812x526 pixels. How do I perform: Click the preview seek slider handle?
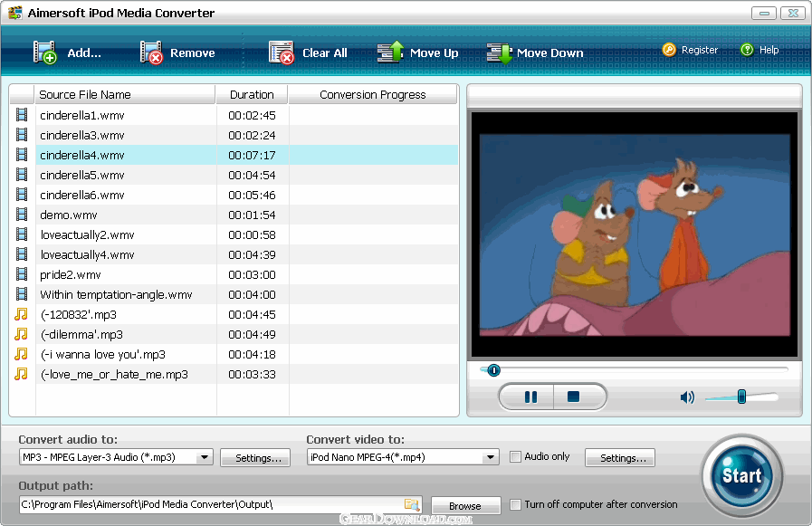494,370
